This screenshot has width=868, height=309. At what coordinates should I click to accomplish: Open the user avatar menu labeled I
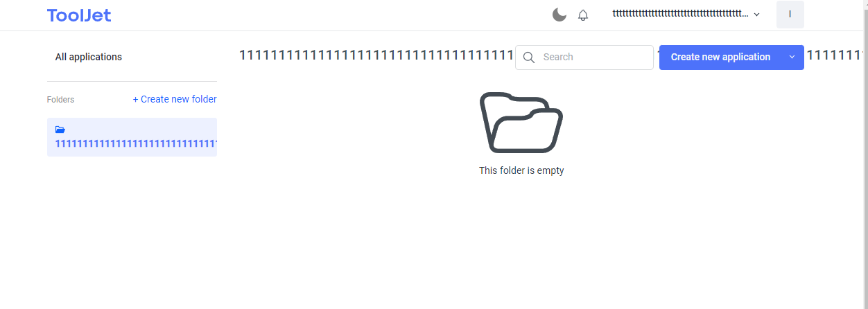click(790, 15)
